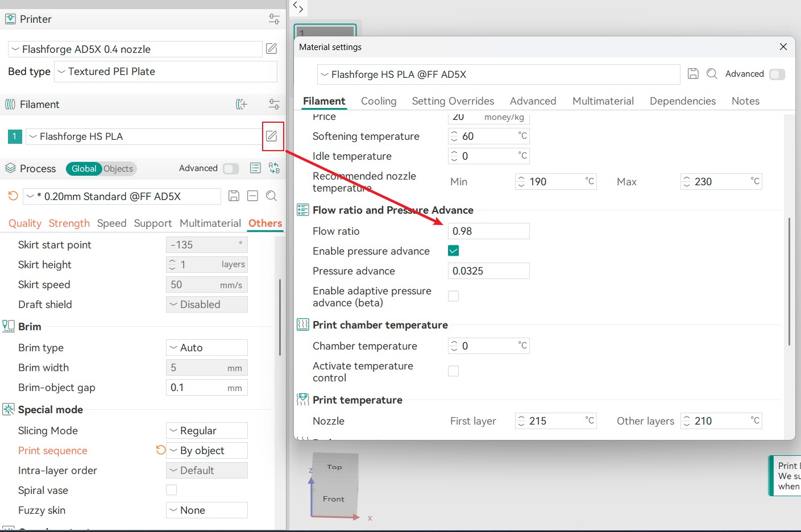Open the Fuzzy skin dropdown
This screenshot has width=801, height=532.
point(207,510)
